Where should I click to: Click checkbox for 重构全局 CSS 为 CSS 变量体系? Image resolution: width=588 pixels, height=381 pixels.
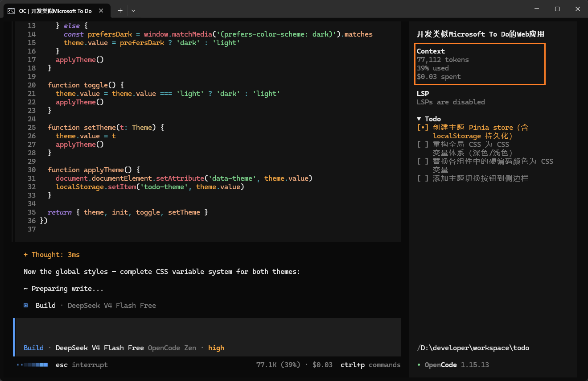tap(423, 145)
